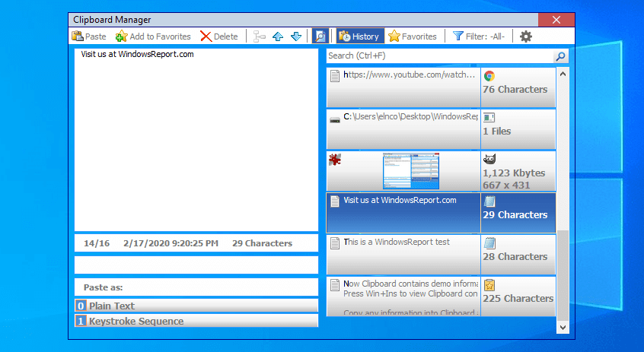Click the GIMP icon above 1,123 Kbytes
This screenshot has width=644, height=352.
489,159
